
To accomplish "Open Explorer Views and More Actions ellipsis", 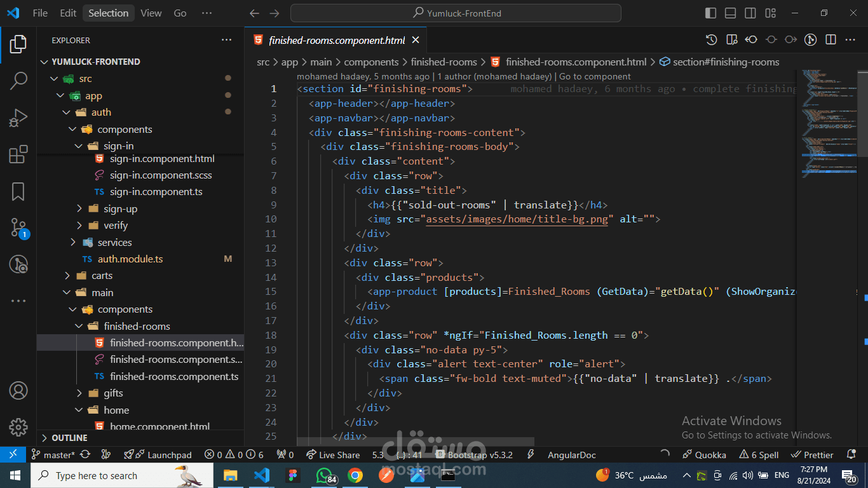I will [x=226, y=40].
